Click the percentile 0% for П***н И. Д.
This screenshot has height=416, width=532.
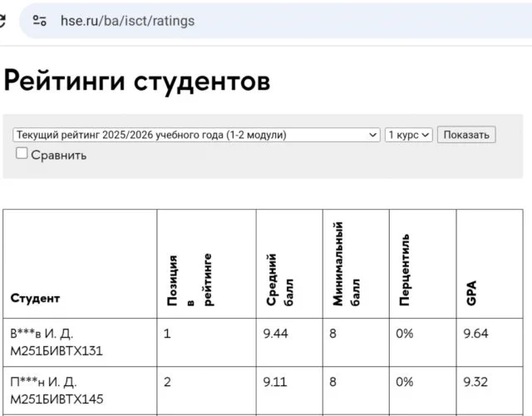pos(405,382)
